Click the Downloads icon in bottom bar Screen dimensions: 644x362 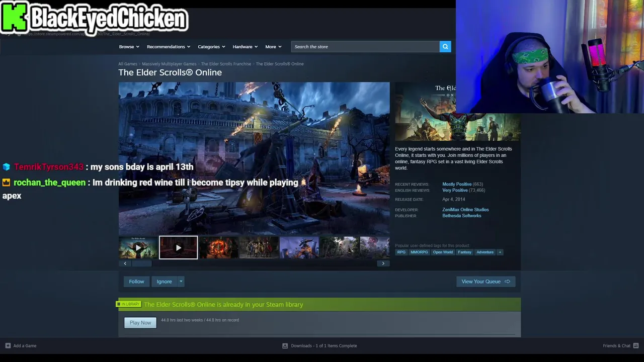click(x=285, y=346)
